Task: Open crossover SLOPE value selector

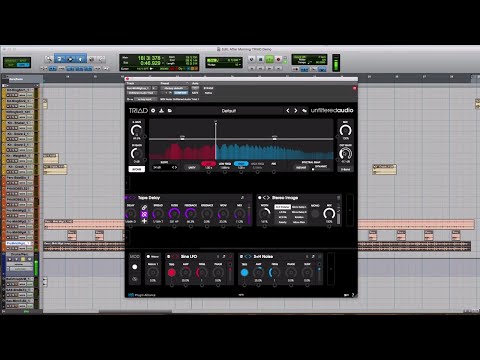Action: (x=165, y=167)
